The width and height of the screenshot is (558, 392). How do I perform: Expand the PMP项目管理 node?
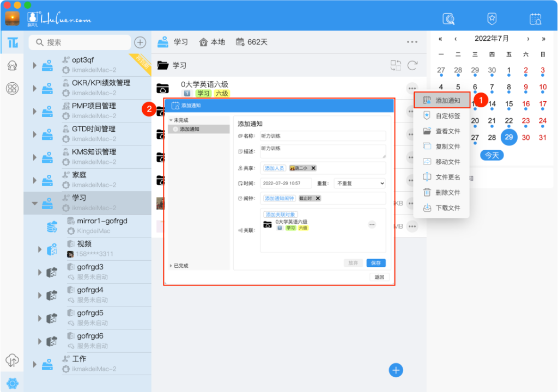(34, 112)
